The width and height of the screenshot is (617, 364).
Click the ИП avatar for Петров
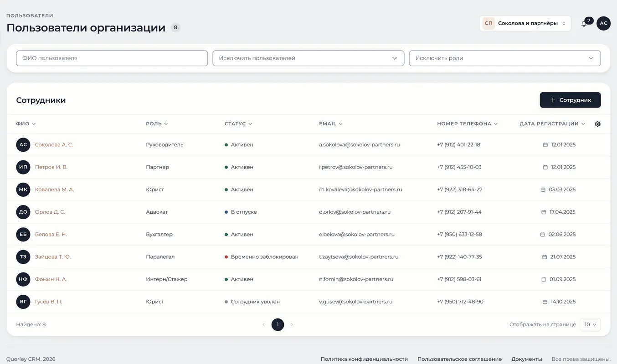(23, 167)
